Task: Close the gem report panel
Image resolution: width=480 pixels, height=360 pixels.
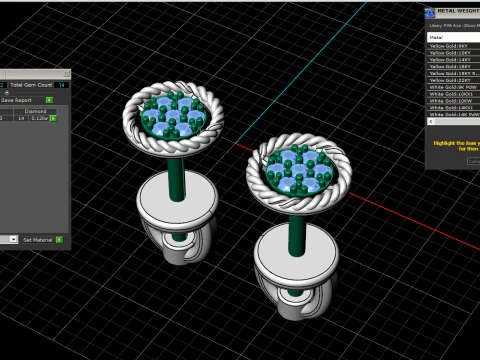Action: coord(66,73)
